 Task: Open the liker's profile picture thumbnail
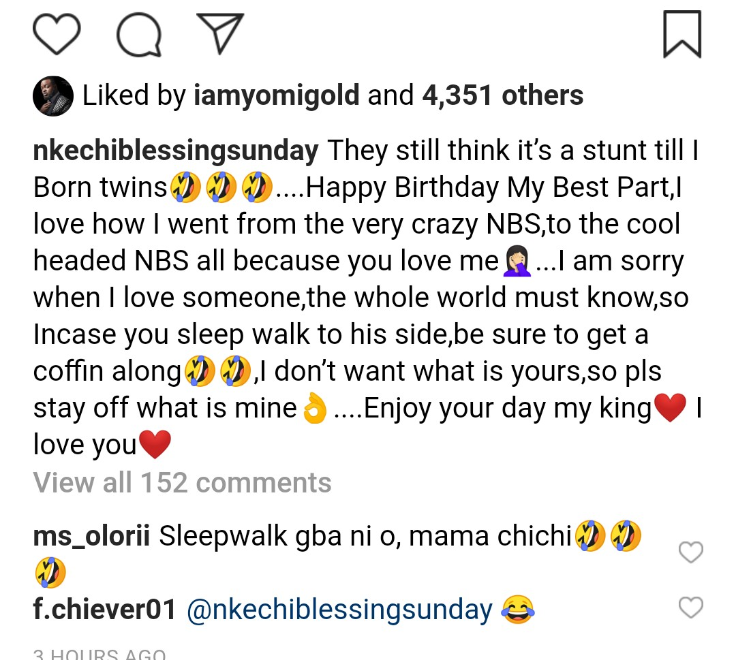53,96
